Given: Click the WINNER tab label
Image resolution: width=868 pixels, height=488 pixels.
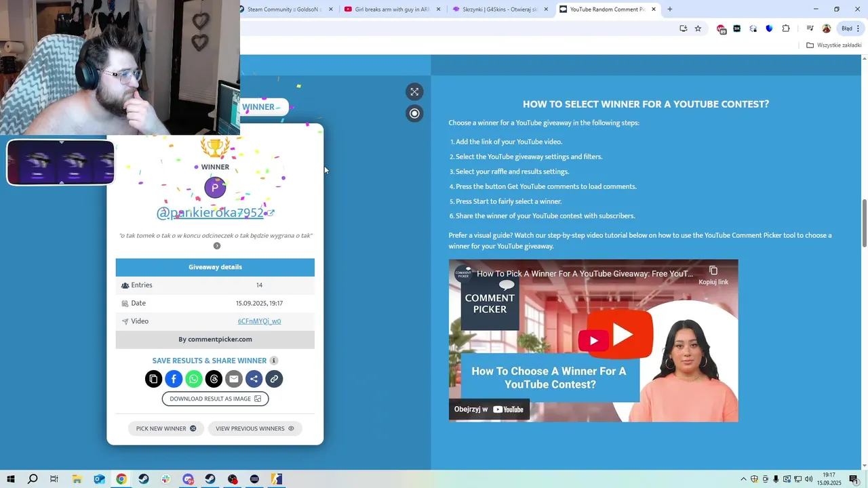Looking at the screenshot, I should tap(258, 107).
